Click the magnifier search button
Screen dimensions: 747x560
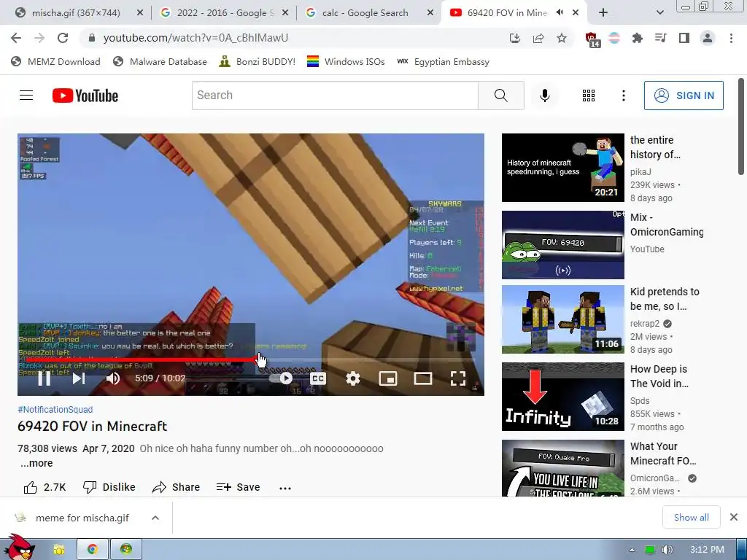pos(500,96)
